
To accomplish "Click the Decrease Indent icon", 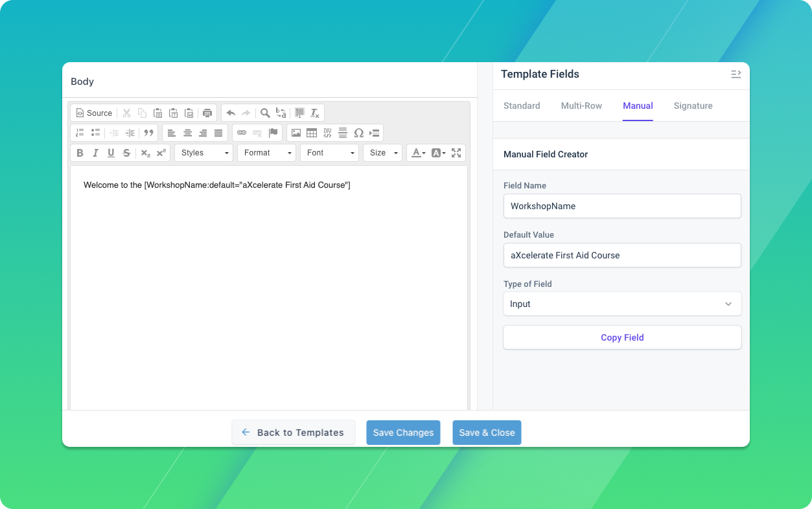I will [114, 133].
